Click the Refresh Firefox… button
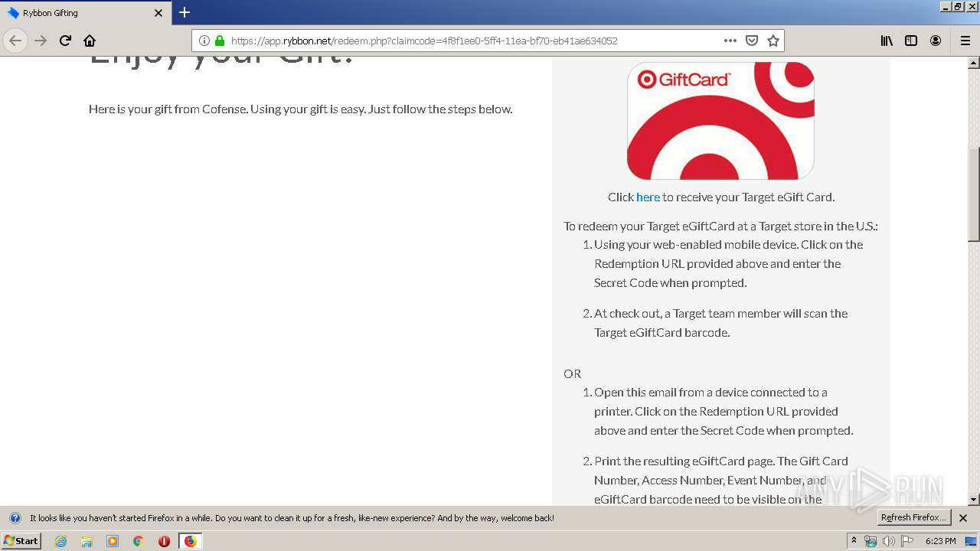Image resolution: width=980 pixels, height=551 pixels. (x=914, y=518)
